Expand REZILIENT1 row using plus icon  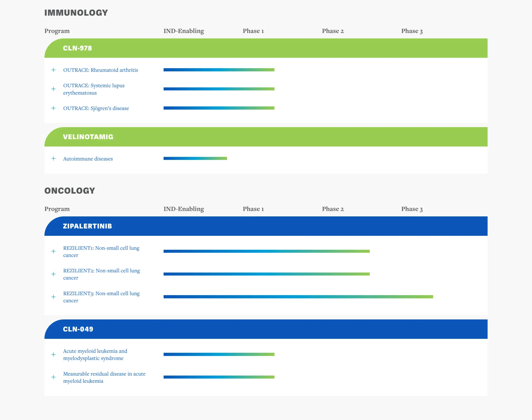(53, 251)
